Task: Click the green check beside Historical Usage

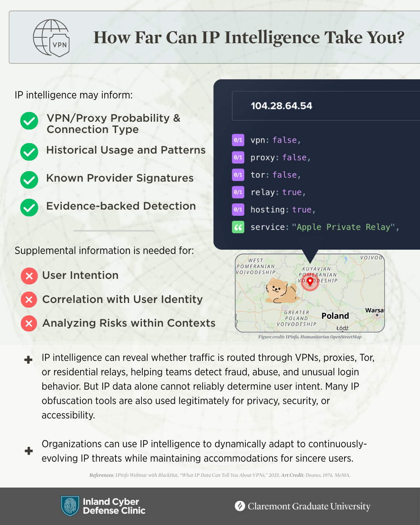Action: point(29,152)
